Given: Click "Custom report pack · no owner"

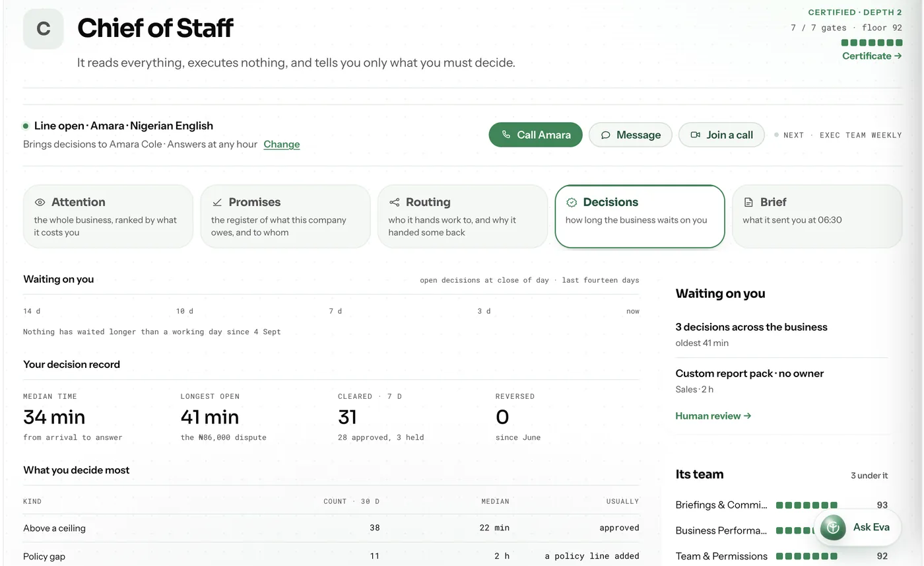Looking at the screenshot, I should (749, 373).
